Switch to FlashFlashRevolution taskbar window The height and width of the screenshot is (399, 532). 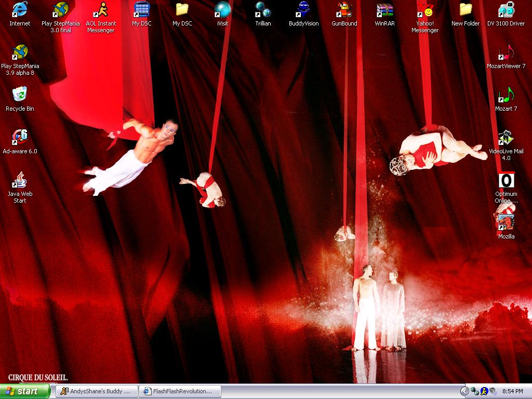180,391
